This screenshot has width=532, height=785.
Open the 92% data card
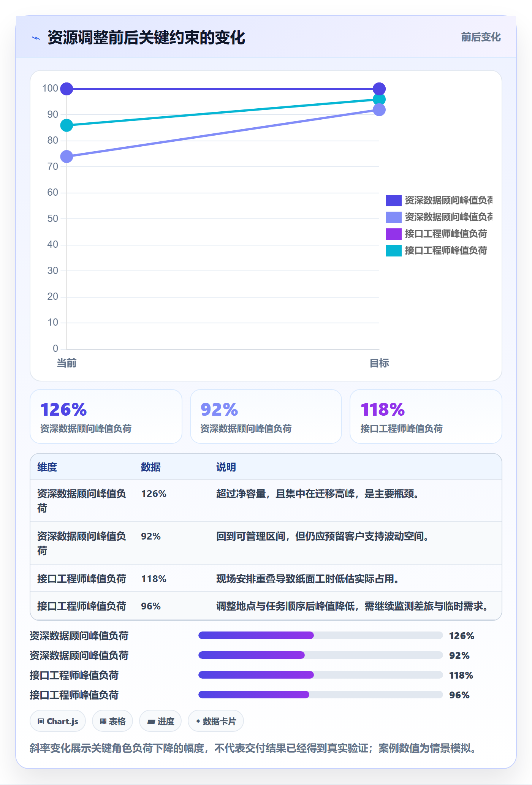[266, 416]
